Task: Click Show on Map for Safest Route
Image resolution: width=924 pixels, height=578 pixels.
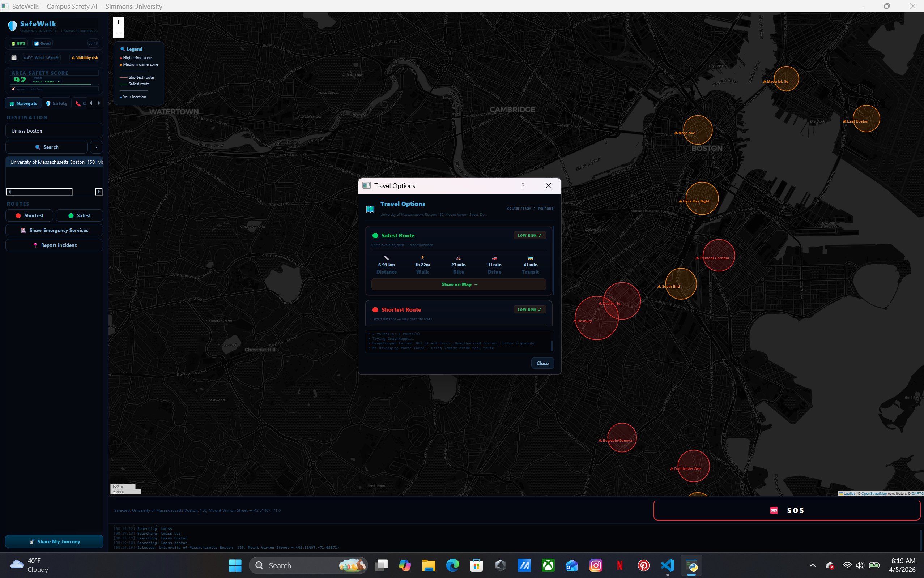Action: point(459,284)
